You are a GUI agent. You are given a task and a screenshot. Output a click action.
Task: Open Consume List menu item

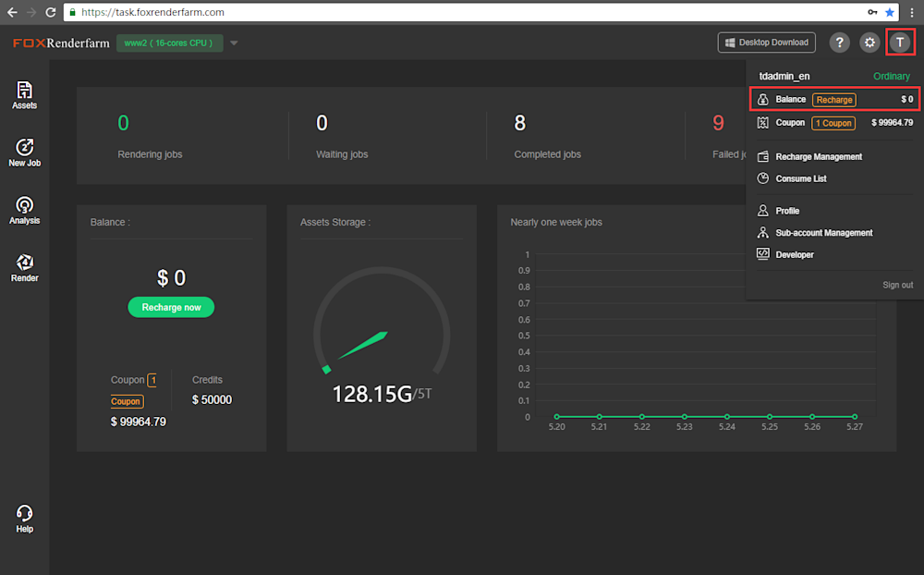801,178
